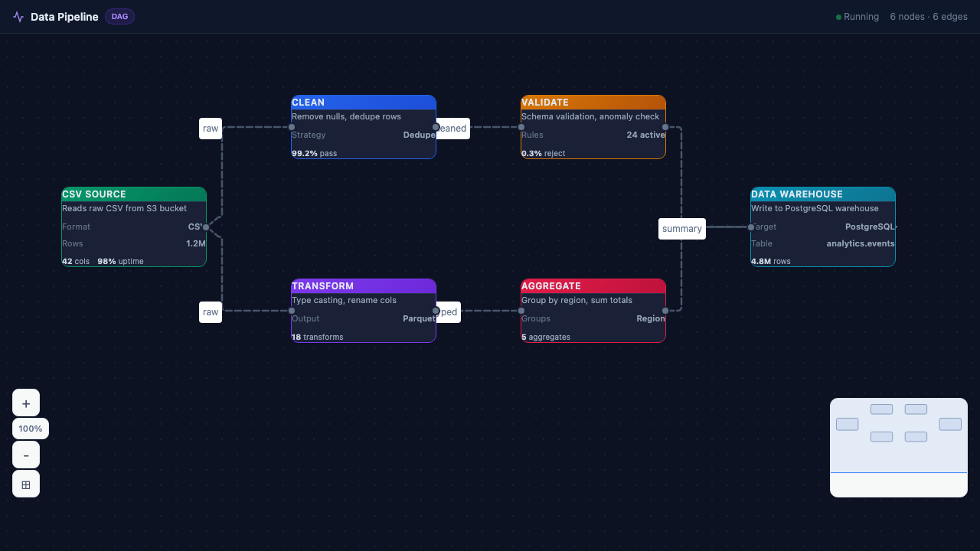Click the raw edge label above CSV SOURCE
The height and width of the screenshot is (551, 980).
click(211, 129)
